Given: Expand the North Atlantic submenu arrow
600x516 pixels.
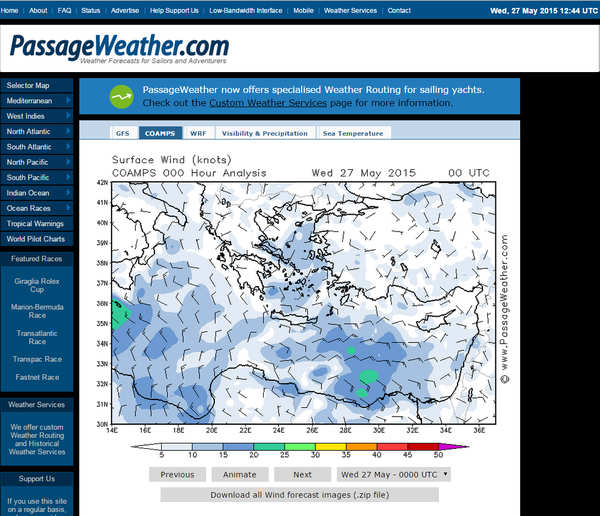Looking at the screenshot, I should pyautogui.click(x=68, y=131).
